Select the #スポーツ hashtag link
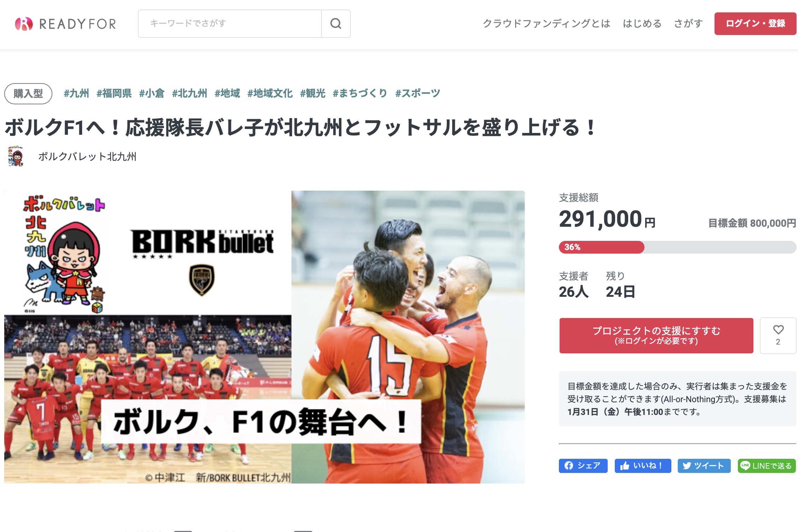This screenshot has width=798, height=532. (418, 93)
